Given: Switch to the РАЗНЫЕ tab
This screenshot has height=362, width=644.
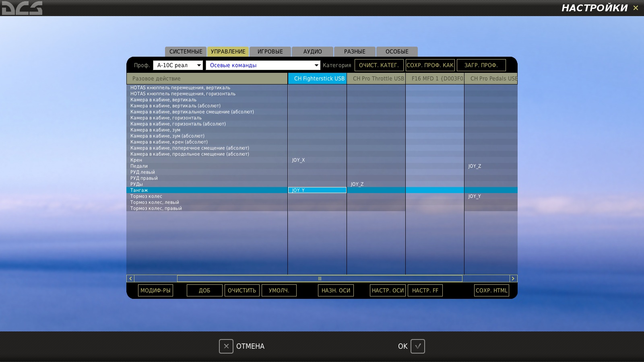Looking at the screenshot, I should [355, 51].
